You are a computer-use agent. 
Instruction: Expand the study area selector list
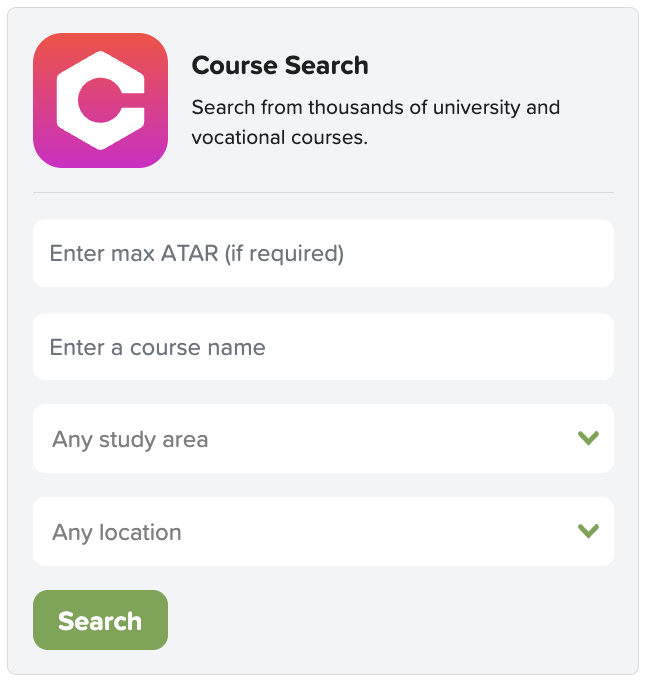tap(323, 439)
